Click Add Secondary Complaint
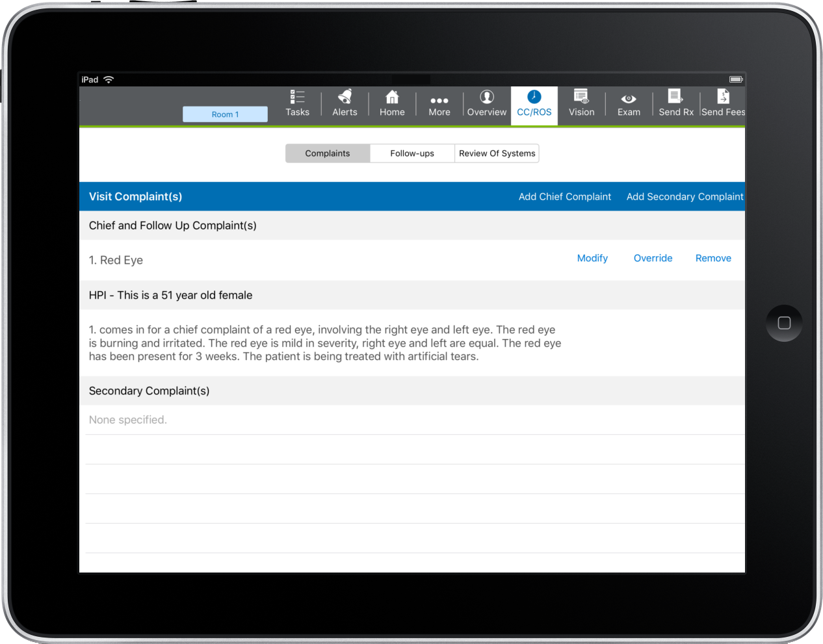This screenshot has width=823, height=644. [685, 197]
